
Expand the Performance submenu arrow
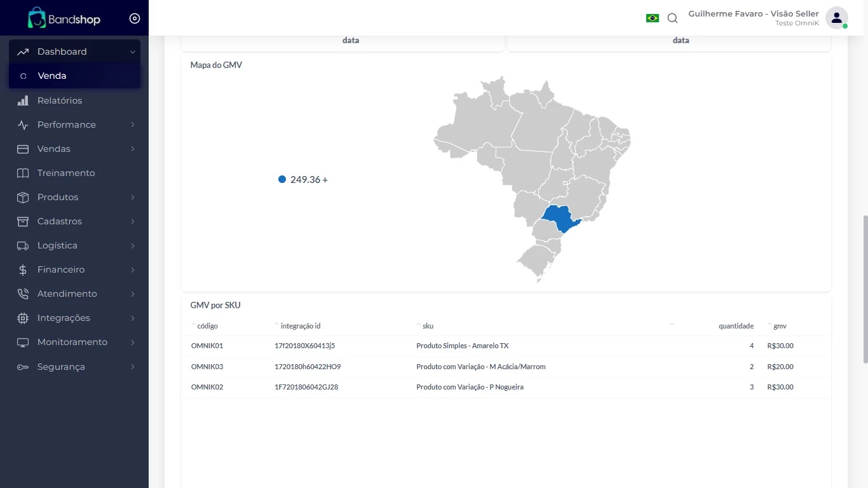click(132, 125)
